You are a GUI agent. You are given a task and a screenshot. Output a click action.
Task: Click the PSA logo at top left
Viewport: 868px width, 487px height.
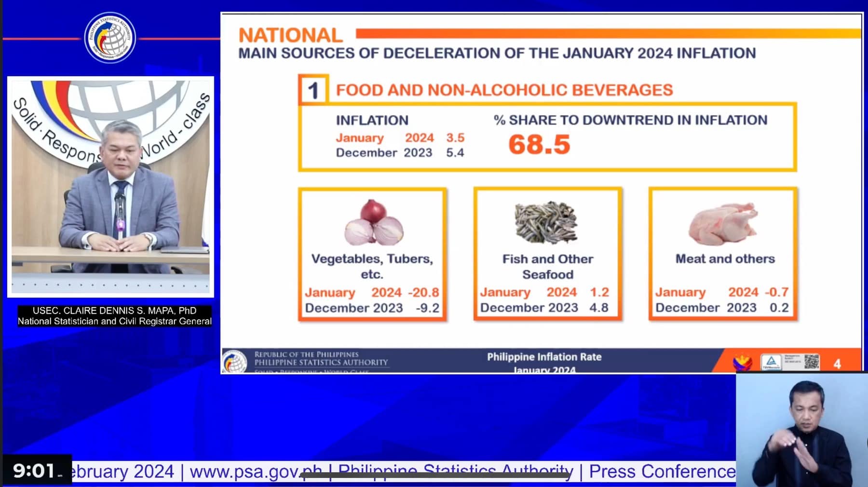(x=110, y=38)
